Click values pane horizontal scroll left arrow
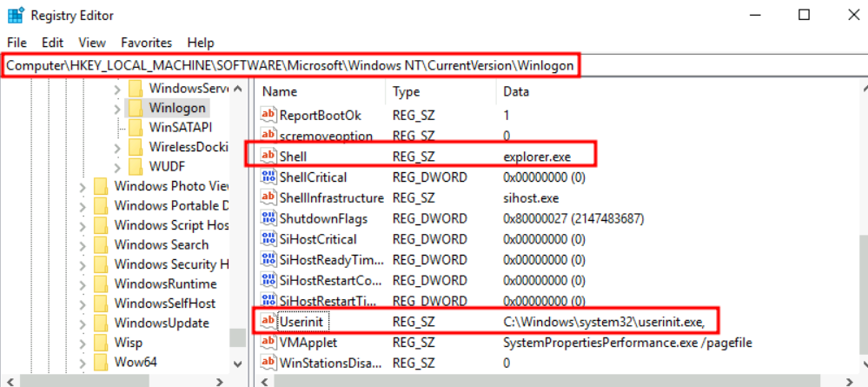868x387 pixels. (264, 382)
